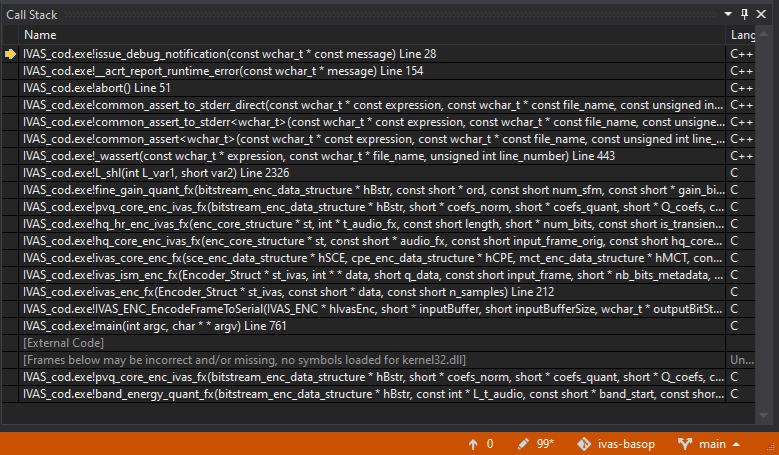Screen dimensions: 779x455
Task: Open the main branch dropdown
Action: (x=710, y=443)
